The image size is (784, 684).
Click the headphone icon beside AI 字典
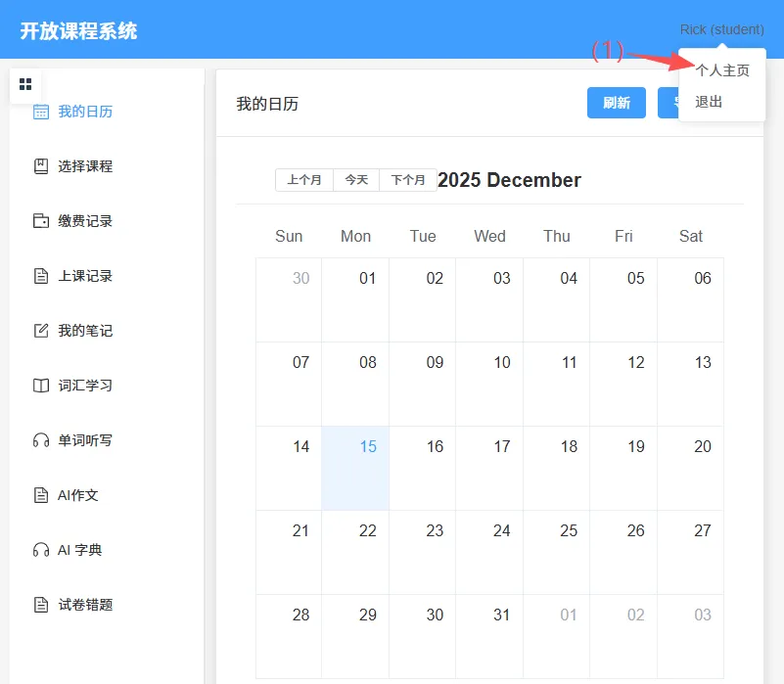[x=41, y=550]
